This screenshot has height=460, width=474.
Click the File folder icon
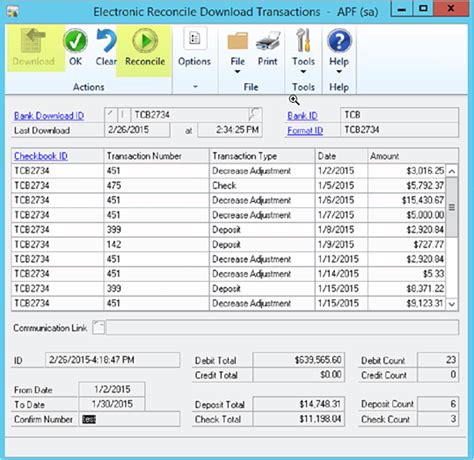(x=238, y=41)
